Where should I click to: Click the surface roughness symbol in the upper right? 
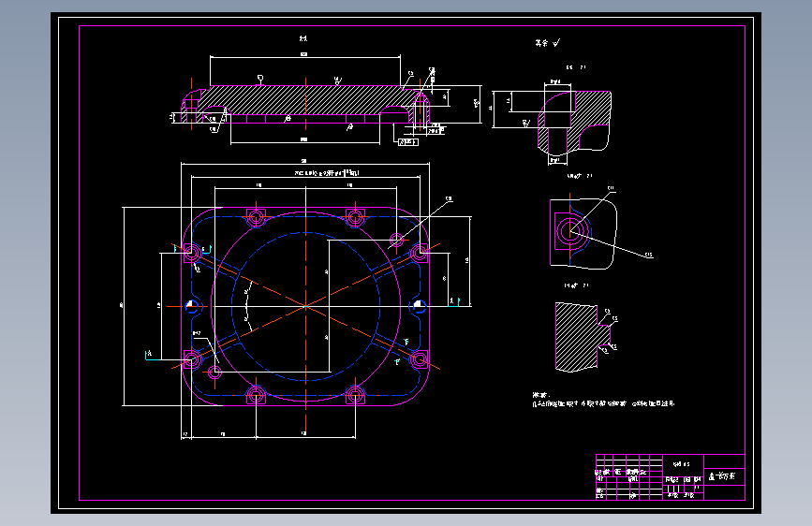(555, 43)
